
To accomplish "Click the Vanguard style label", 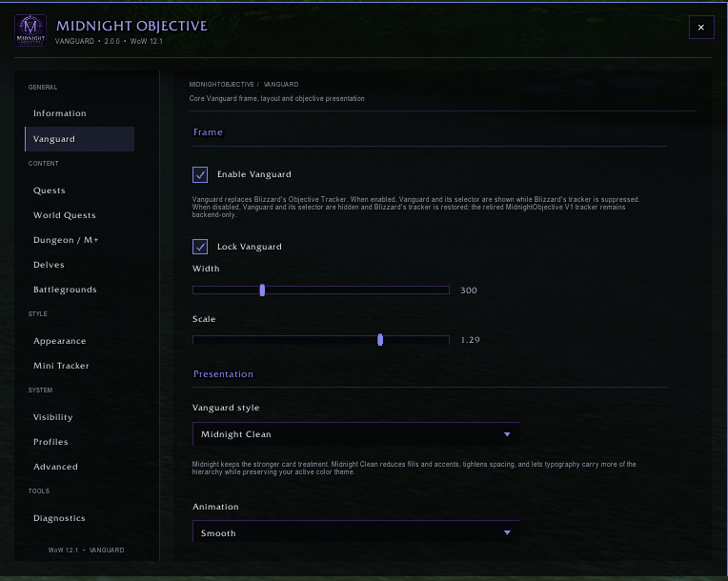I will (226, 408).
